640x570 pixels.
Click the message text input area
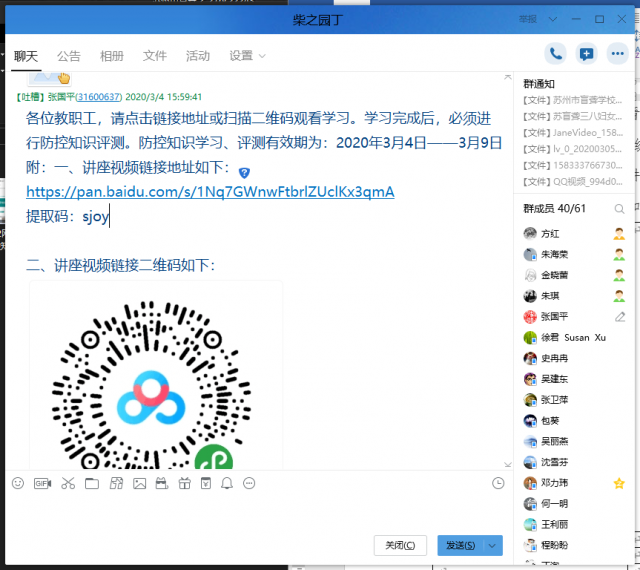click(x=257, y=512)
